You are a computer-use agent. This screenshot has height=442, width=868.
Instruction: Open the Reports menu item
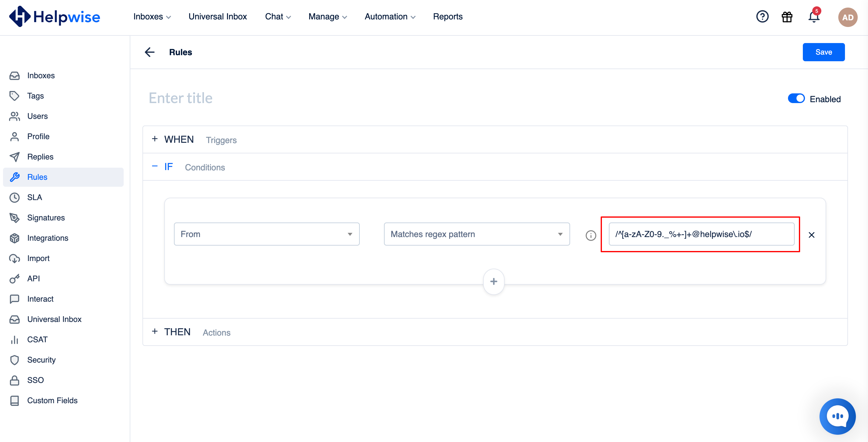pos(448,16)
